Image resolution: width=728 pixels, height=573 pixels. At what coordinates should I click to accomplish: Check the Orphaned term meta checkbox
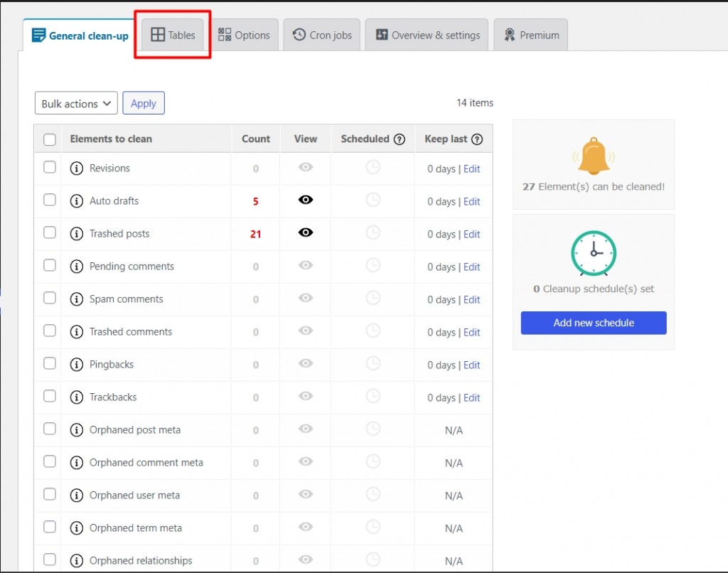[x=50, y=527]
